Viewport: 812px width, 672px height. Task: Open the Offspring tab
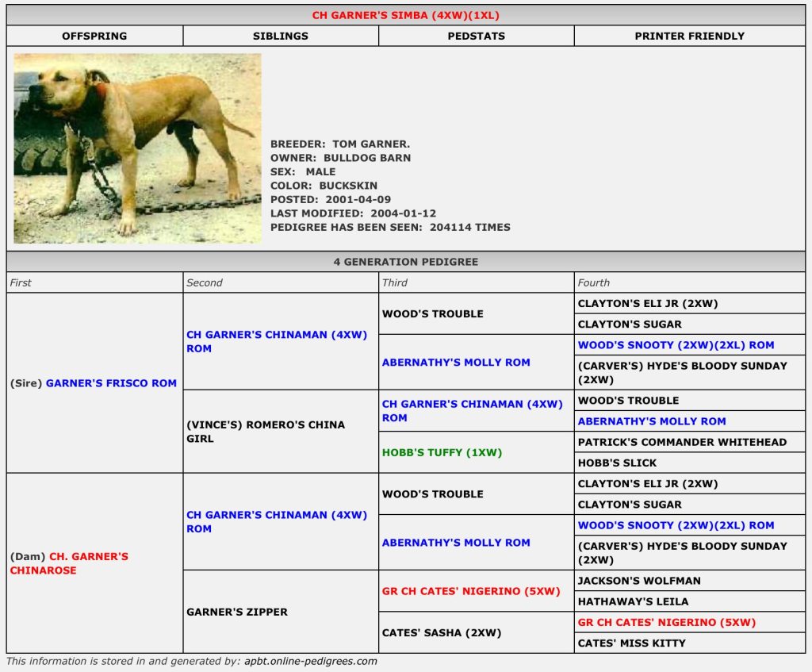click(x=94, y=36)
